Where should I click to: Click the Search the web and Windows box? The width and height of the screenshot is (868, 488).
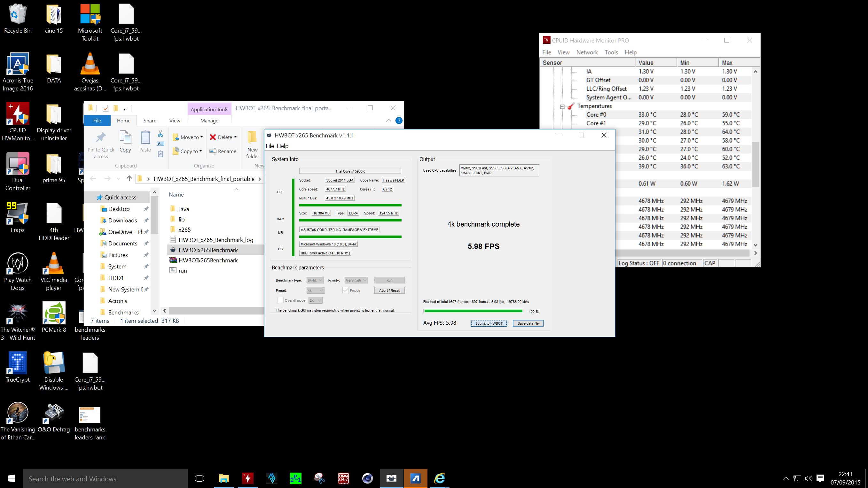pyautogui.click(x=106, y=478)
